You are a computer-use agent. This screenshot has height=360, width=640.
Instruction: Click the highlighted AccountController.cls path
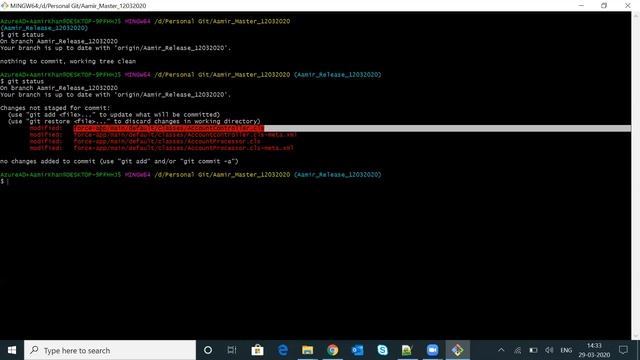(x=169, y=128)
